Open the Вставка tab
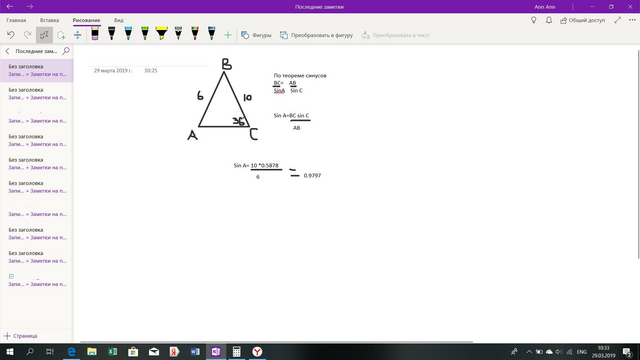This screenshot has width=640, height=360. 49,20
